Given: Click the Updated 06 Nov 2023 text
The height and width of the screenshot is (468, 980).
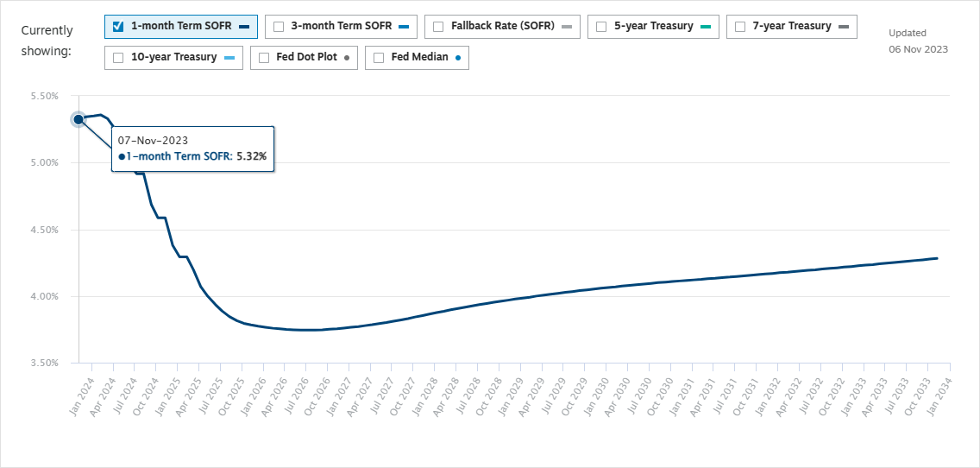Looking at the screenshot, I should coord(918,41).
